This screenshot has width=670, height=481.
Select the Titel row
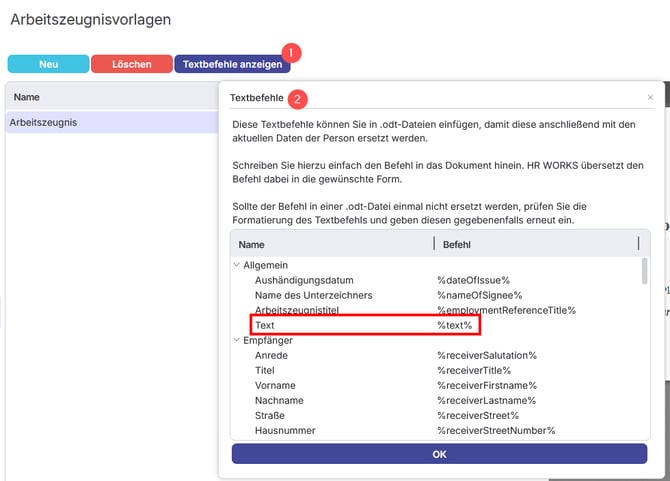265,370
